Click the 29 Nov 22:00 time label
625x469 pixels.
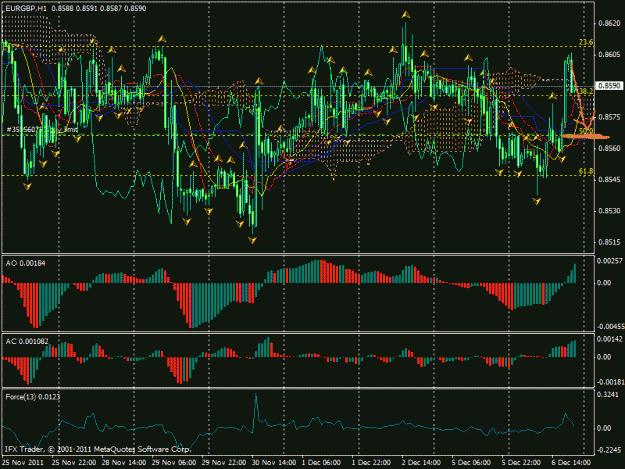point(224,463)
